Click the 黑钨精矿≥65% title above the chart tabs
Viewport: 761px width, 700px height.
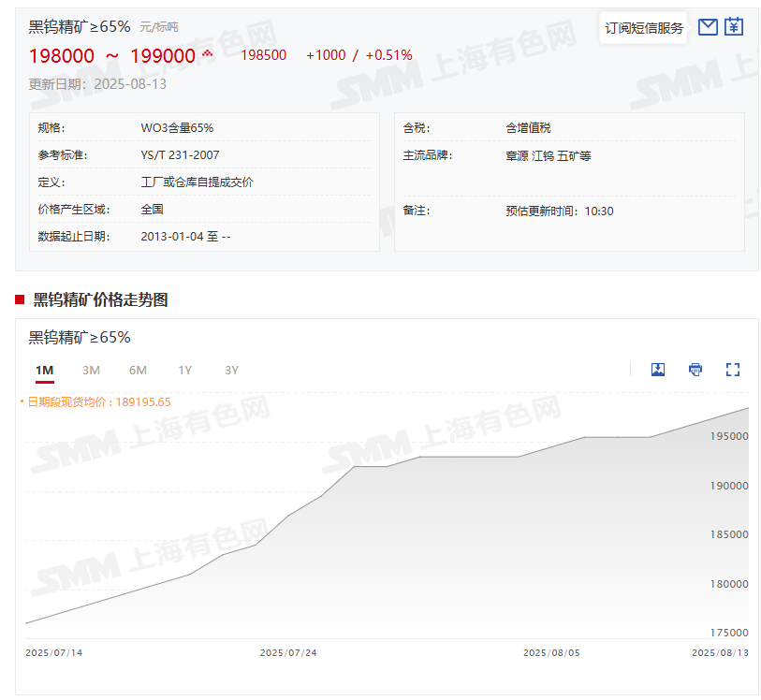coord(80,338)
